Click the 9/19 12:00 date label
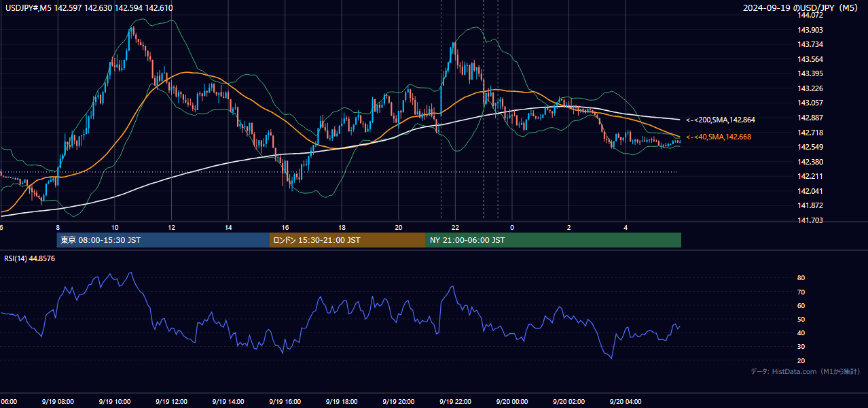The image size is (868, 408). (171, 402)
